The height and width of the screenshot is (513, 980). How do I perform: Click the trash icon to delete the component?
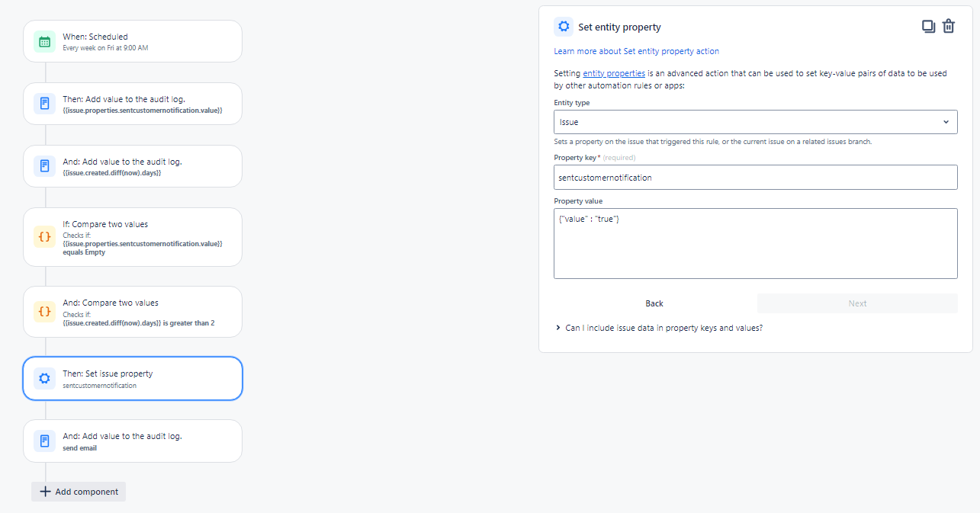click(949, 26)
